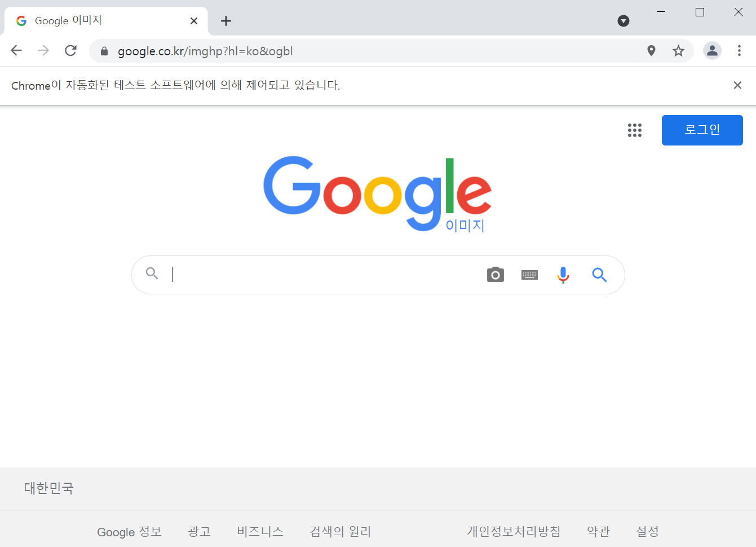Click the location permission icon in address bar
Screen dimensions: 756x547
coord(651,51)
